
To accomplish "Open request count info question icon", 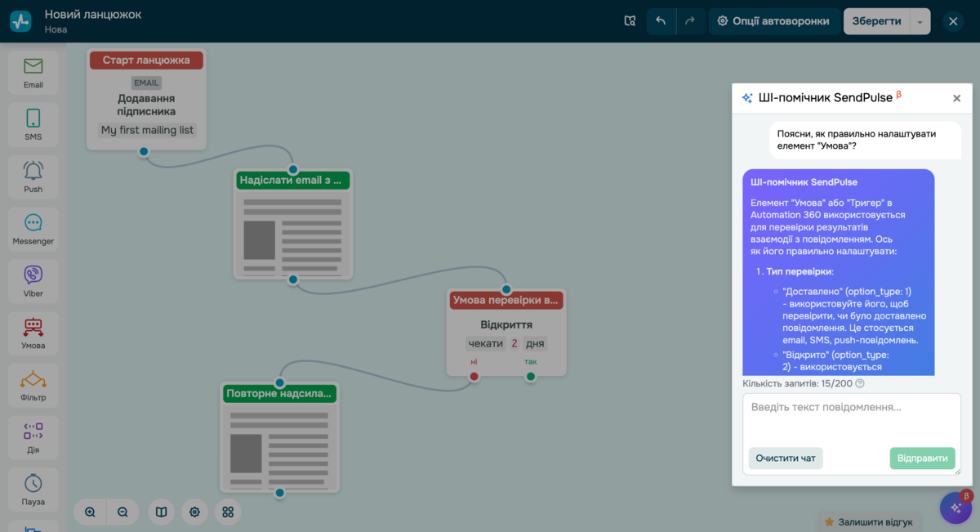I will click(x=860, y=383).
